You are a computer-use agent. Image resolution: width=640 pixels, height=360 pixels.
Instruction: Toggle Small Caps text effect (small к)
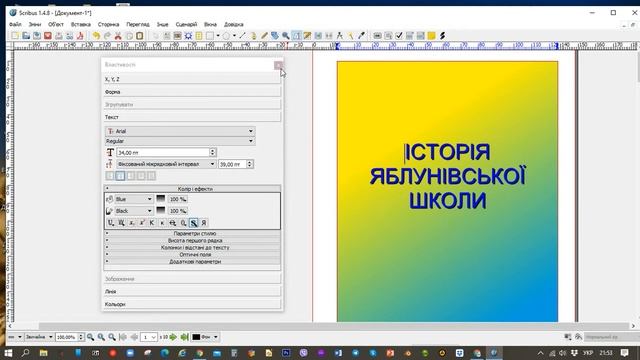coord(162,223)
